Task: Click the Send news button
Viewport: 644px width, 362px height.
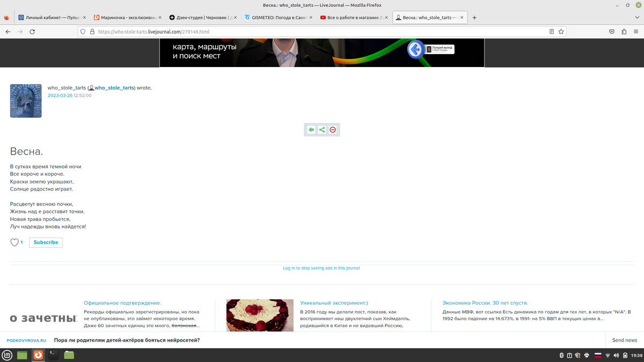Action: [625, 340]
